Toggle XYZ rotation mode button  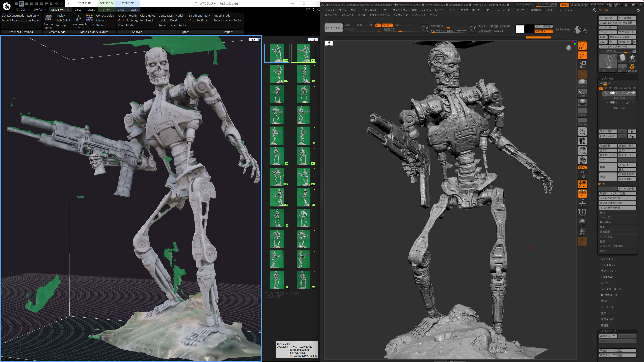pyautogui.click(x=582, y=168)
